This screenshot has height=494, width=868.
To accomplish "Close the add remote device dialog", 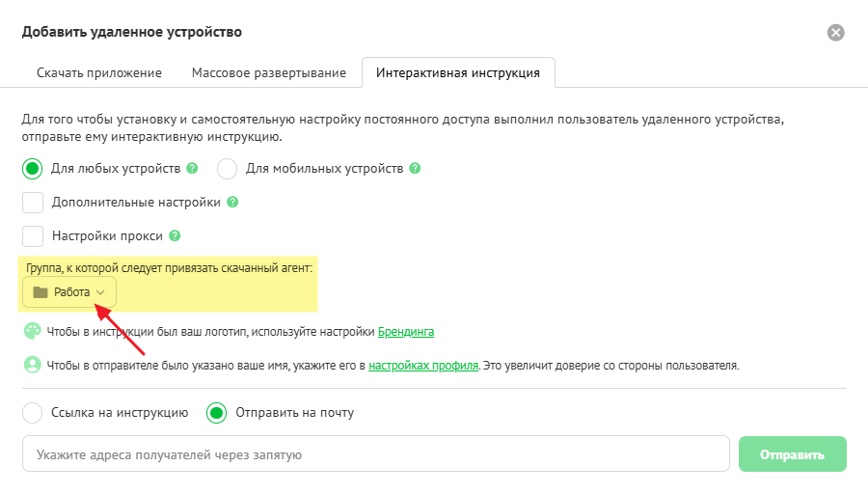I will click(x=836, y=32).
